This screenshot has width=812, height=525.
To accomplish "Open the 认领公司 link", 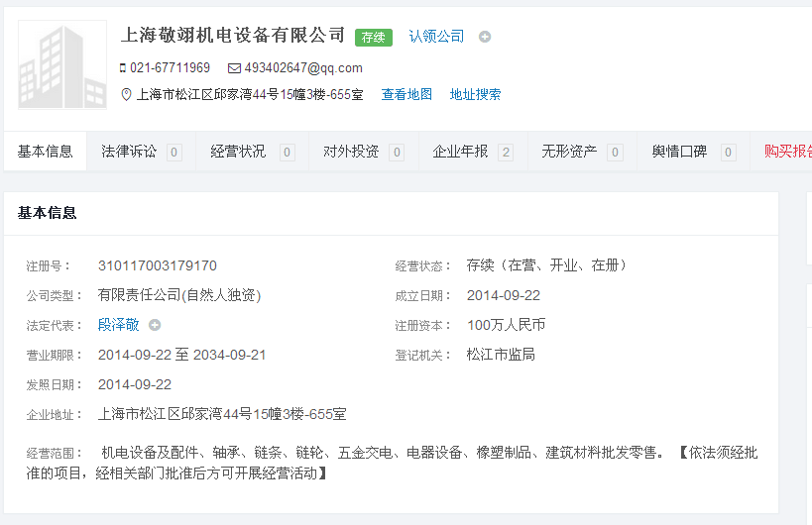I will [436, 37].
